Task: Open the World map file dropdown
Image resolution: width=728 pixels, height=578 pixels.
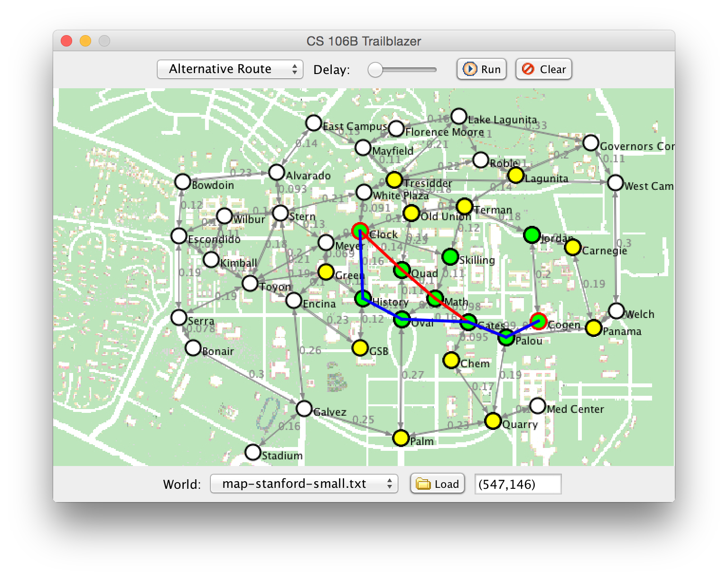Action: (x=304, y=484)
